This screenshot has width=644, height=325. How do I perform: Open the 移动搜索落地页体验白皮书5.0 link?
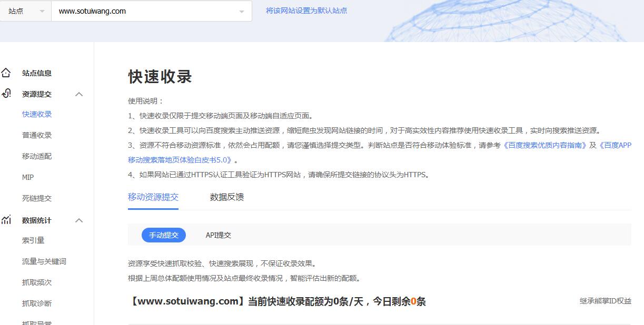click(x=181, y=160)
